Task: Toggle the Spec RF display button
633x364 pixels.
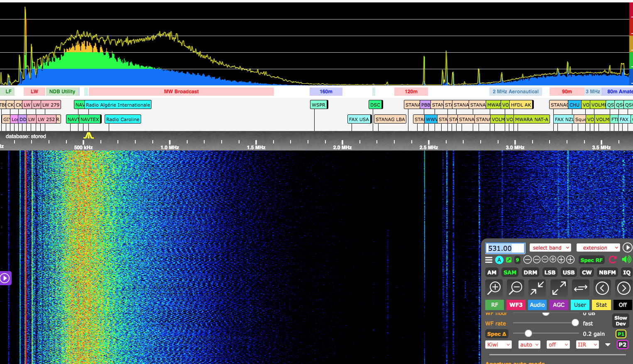Action: [591, 260]
